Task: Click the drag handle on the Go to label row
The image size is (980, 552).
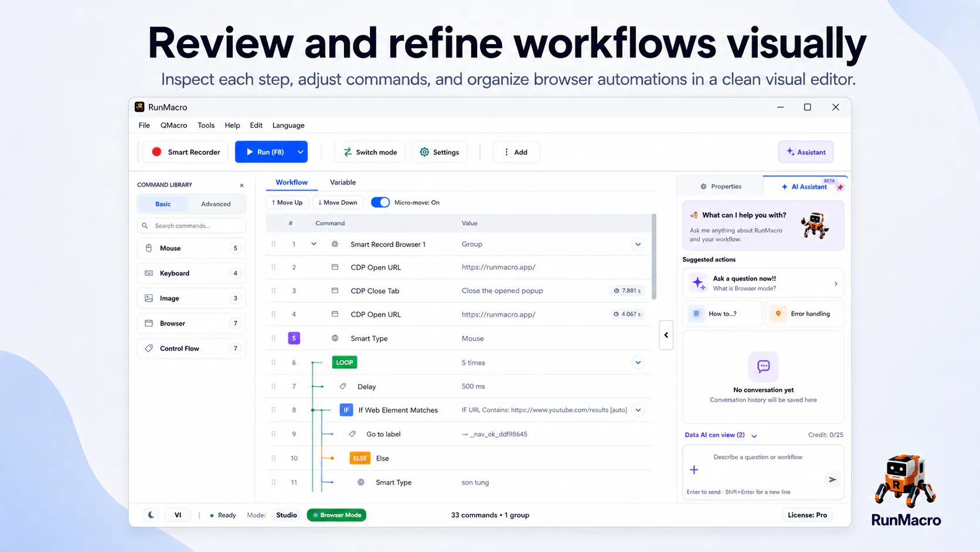Action: 273,434
